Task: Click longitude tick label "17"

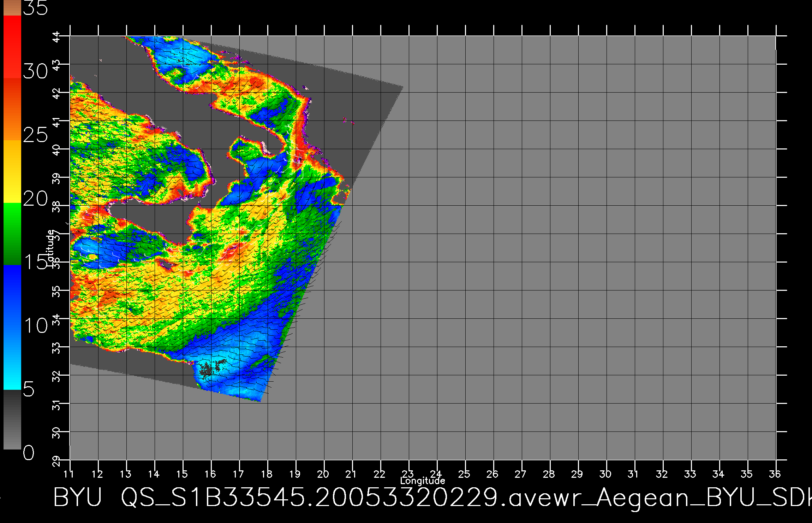Action: point(238,474)
